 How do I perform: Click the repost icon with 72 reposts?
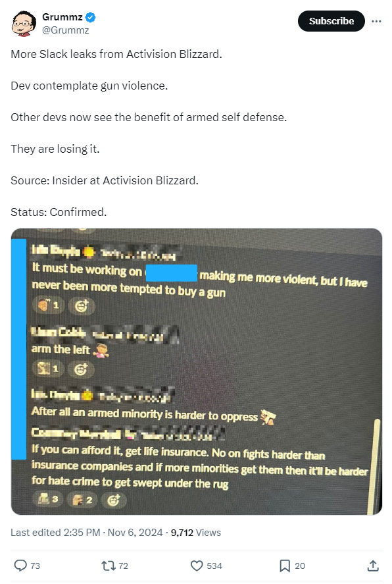tap(109, 566)
